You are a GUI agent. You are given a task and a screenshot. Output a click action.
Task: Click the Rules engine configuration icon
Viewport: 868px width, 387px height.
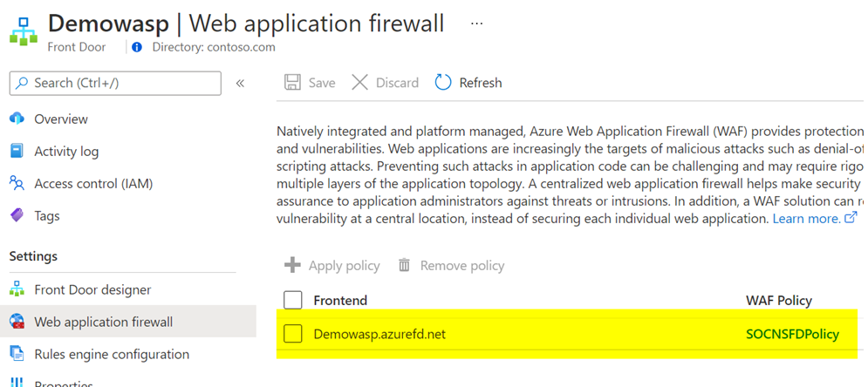pyautogui.click(x=17, y=354)
